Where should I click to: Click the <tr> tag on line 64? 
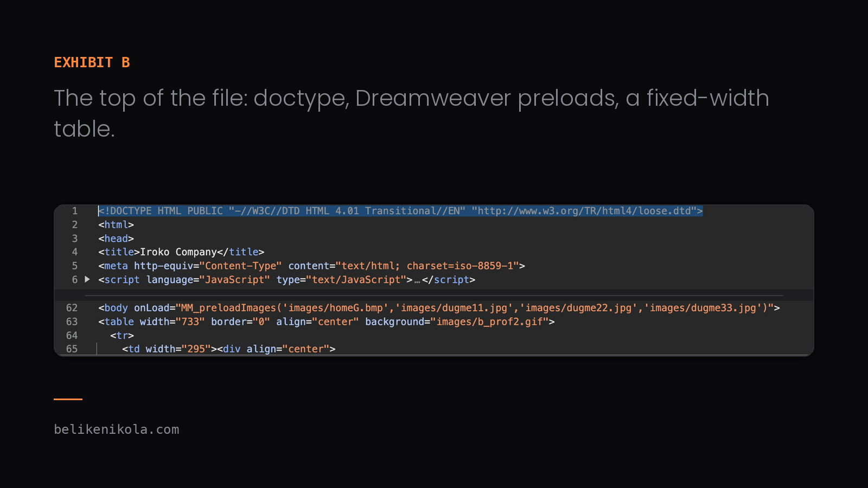pos(122,336)
